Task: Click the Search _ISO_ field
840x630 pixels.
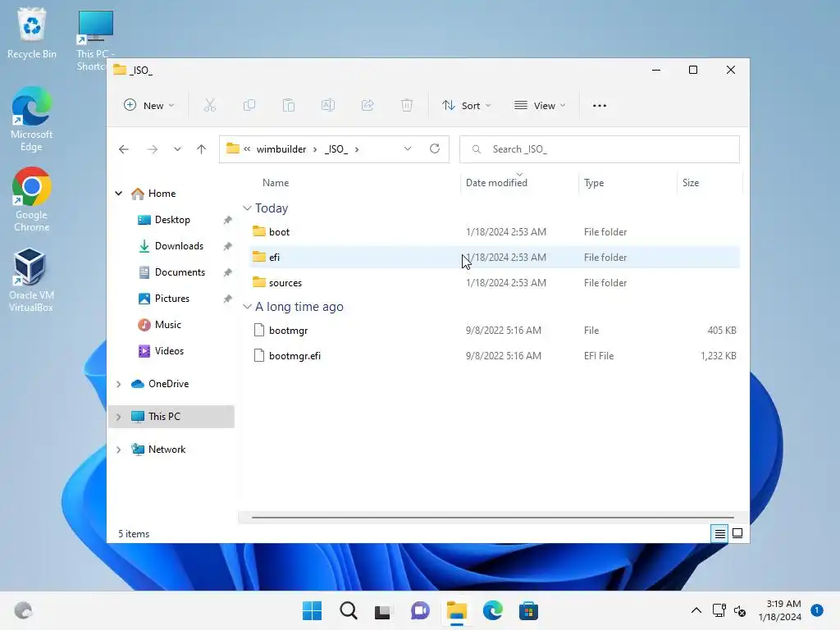Action: tap(600, 149)
